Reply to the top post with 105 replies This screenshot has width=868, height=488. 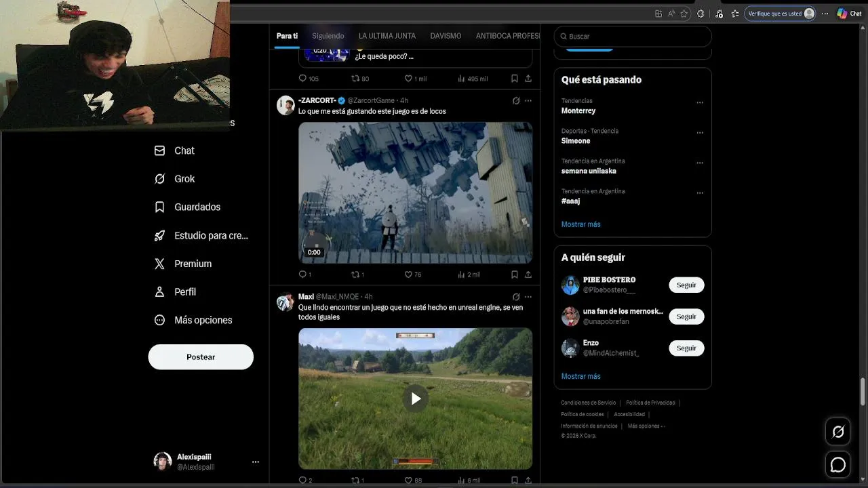(309, 79)
